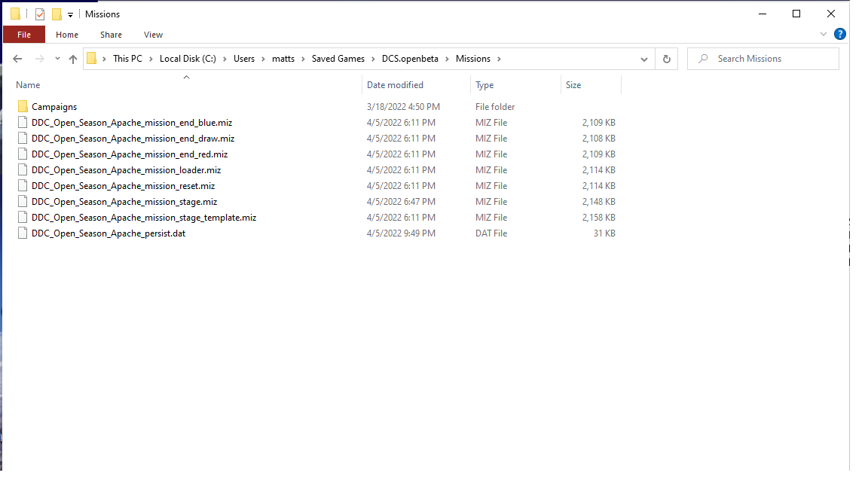Click file icon of mission_stage_template.miz
868x488 pixels.
pos(23,218)
